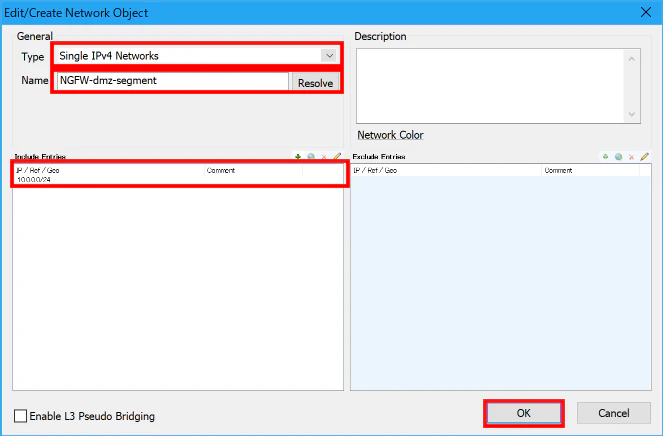Enable L3 Pseudo Bridging checkbox
Image resolution: width=663 pixels, height=436 pixels.
coord(20,416)
